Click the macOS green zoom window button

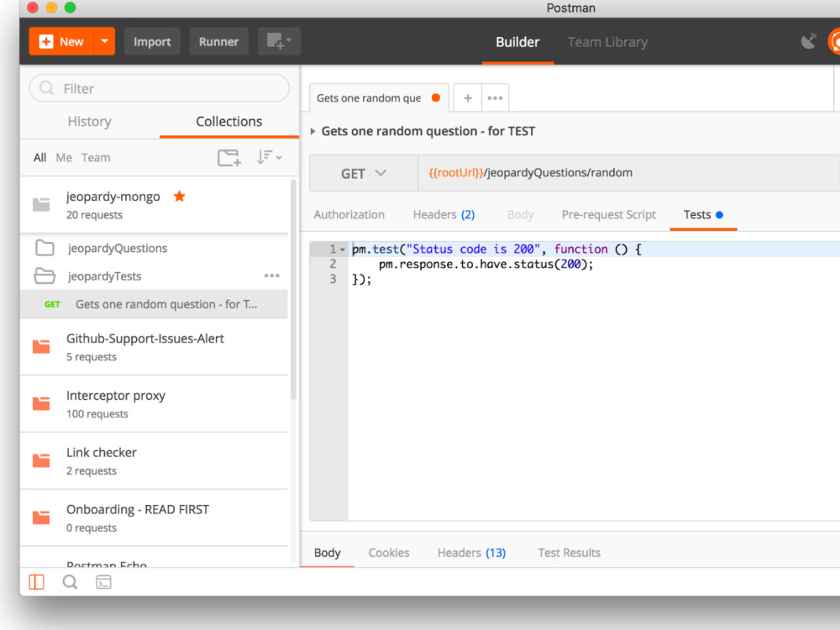[71, 8]
